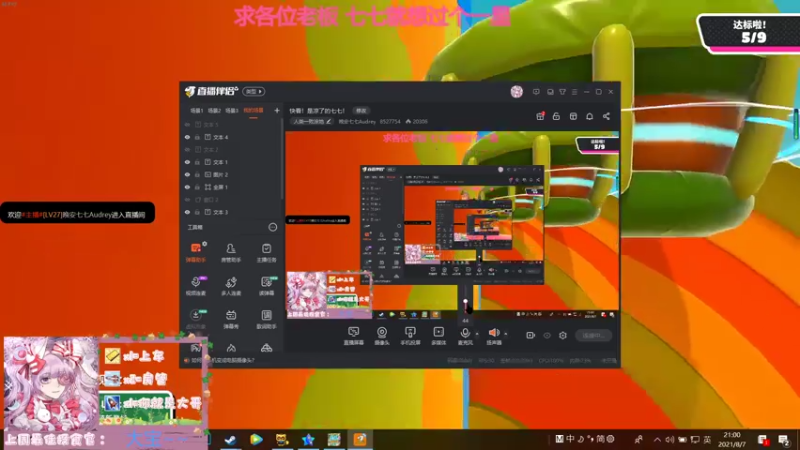Open the 读弹幕 tool
Image resolution: width=800 pixels, height=450 pixels.
[266, 286]
